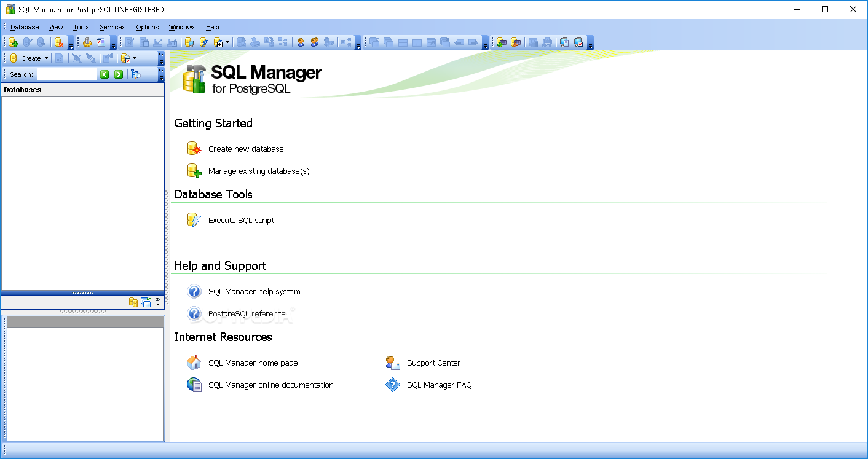The image size is (868, 459).
Task: Click the grayed-out refresh icon in explorer toolbar
Action: coord(59,58)
